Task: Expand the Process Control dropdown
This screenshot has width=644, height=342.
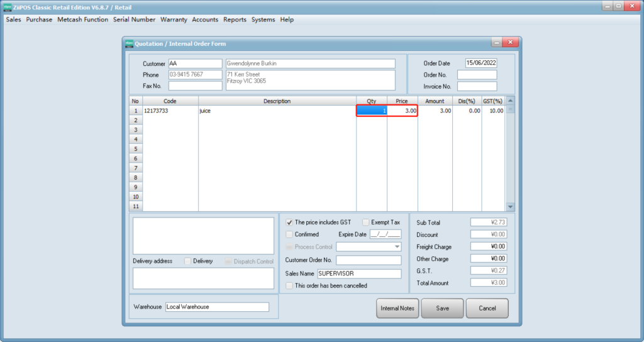Action: [397, 247]
